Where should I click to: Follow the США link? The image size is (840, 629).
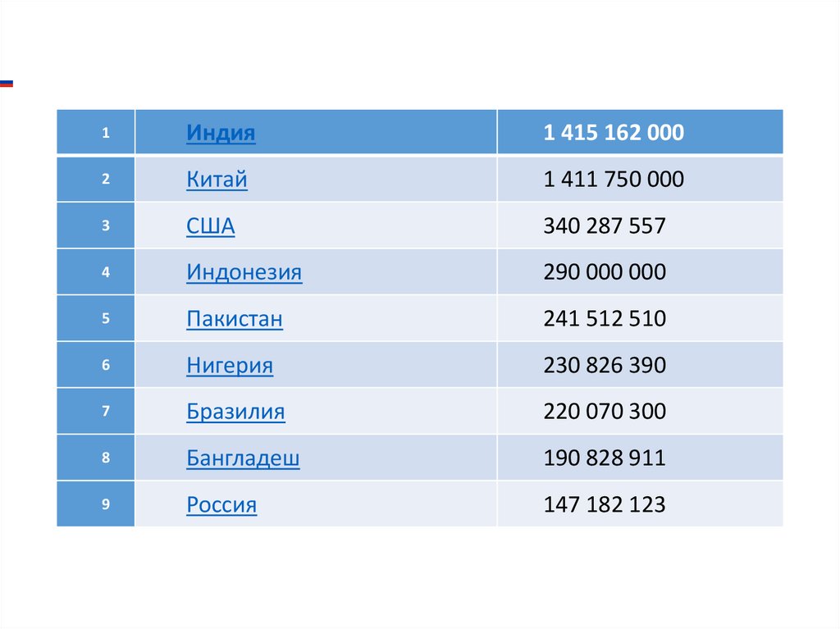tap(210, 226)
